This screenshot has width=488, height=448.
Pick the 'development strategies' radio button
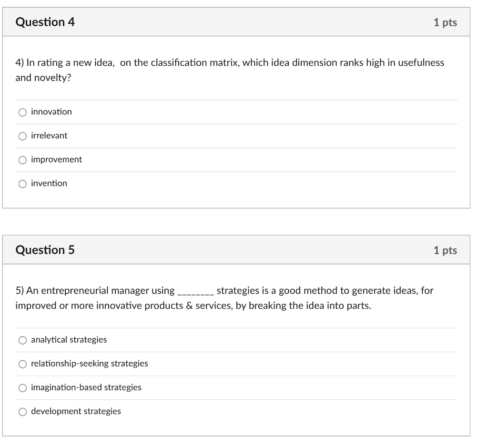[x=23, y=412]
